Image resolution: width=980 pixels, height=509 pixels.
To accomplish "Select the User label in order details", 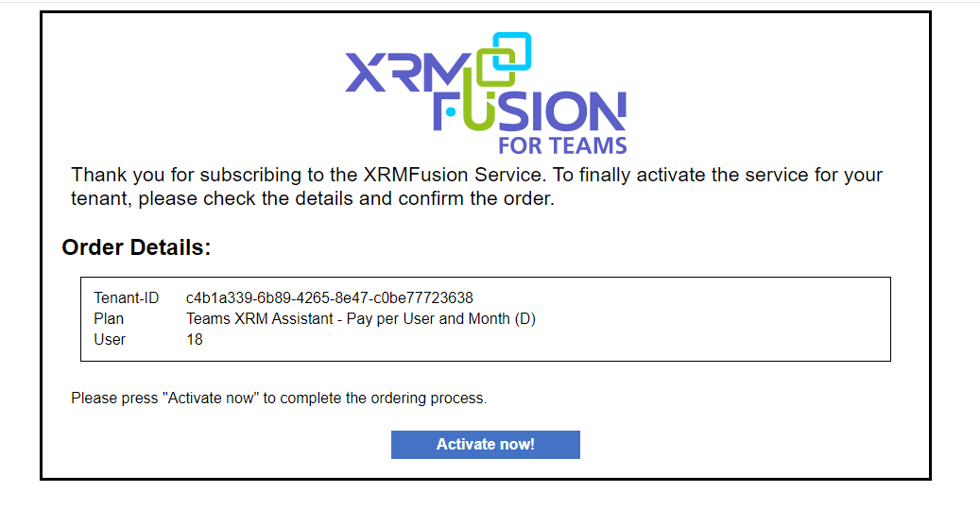I will (110, 339).
